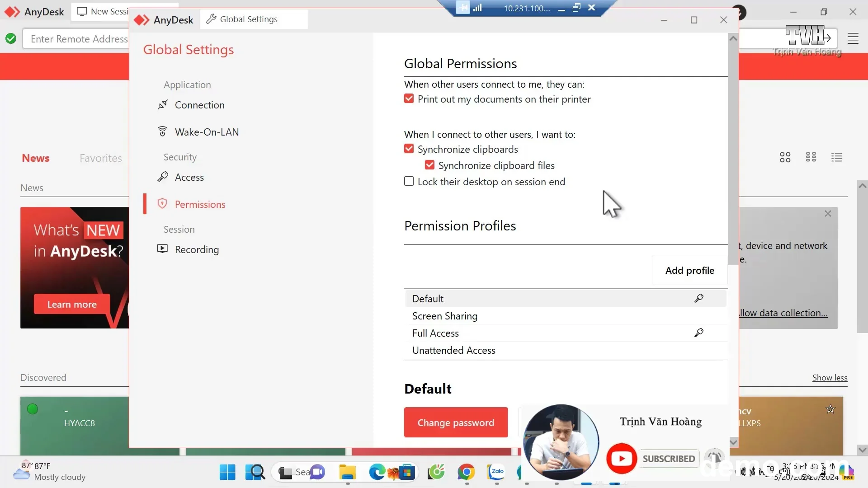The height and width of the screenshot is (488, 868).
Task: Uncheck the Synchronize clipboards option
Action: (409, 149)
